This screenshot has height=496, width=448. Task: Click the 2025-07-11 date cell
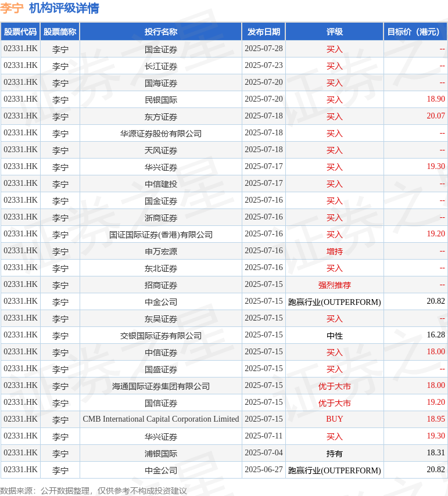coord(264,436)
